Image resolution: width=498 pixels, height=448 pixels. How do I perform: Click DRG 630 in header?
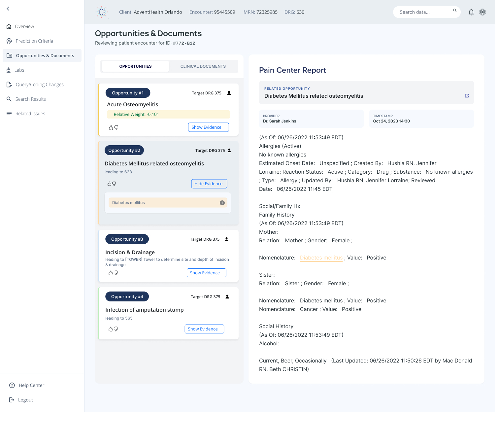[294, 12]
